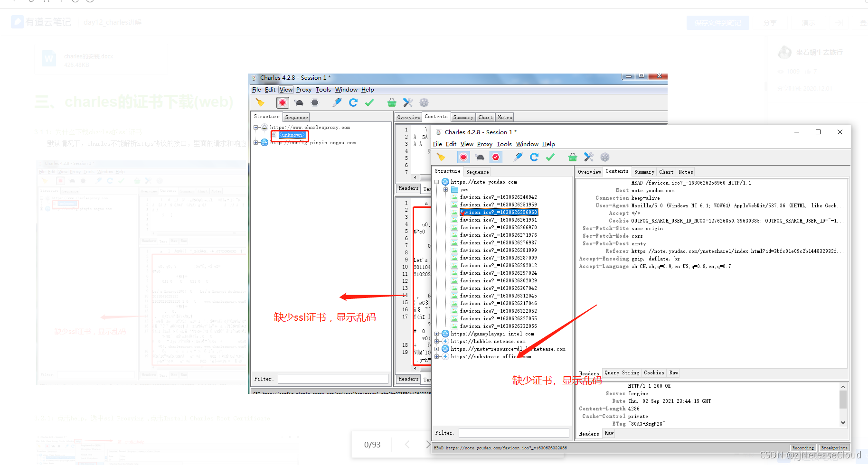This screenshot has width=868, height=465.
Task: Click the Filter input in the front Charles window
Action: point(514,433)
